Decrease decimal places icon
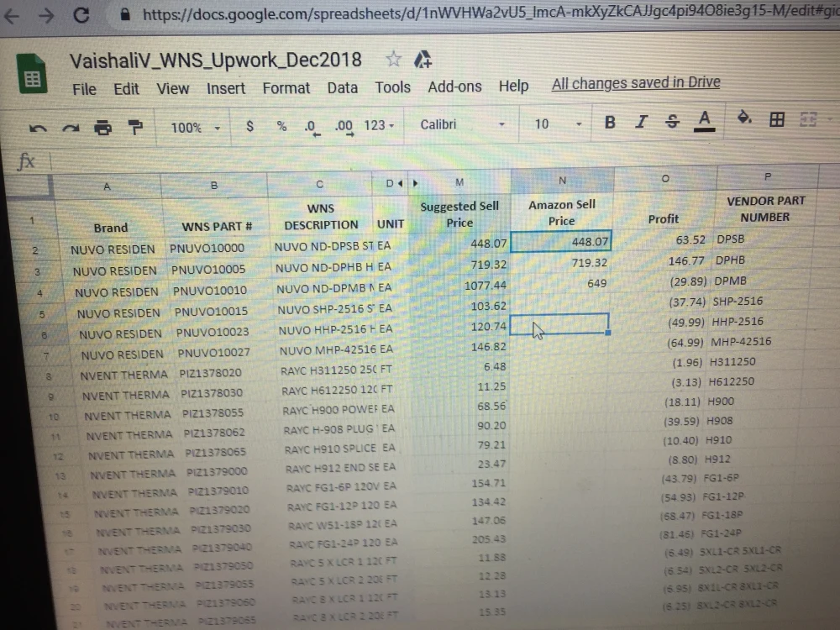The width and height of the screenshot is (840, 630). [312, 128]
